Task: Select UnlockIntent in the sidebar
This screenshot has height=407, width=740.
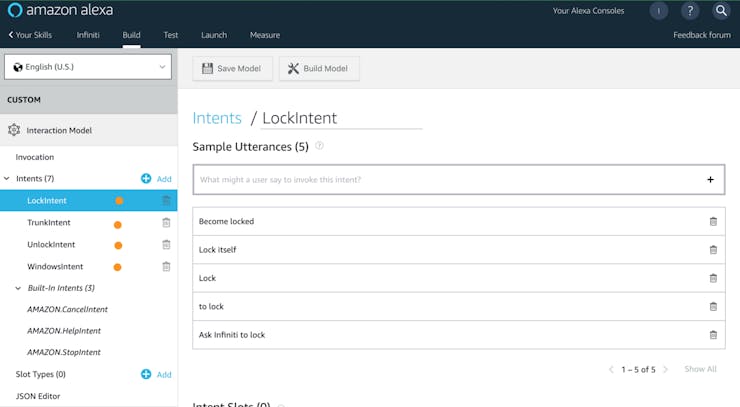Action: point(51,245)
